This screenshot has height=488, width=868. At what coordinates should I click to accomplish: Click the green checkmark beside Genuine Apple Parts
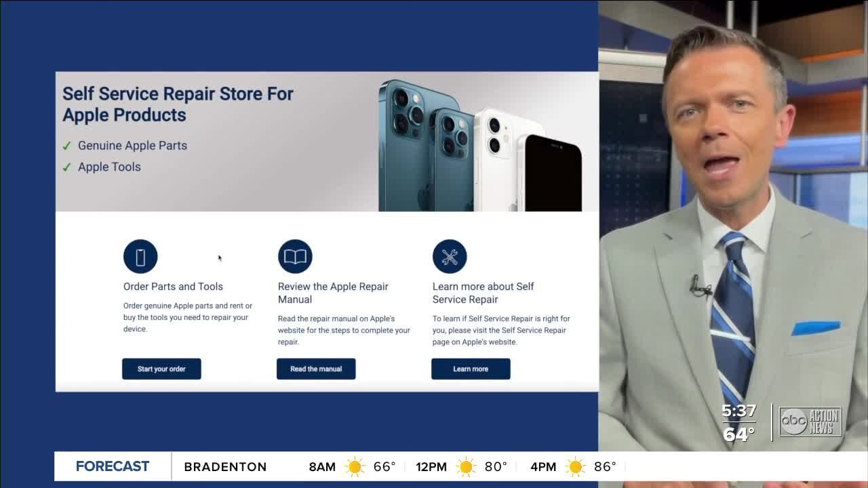pos(66,146)
